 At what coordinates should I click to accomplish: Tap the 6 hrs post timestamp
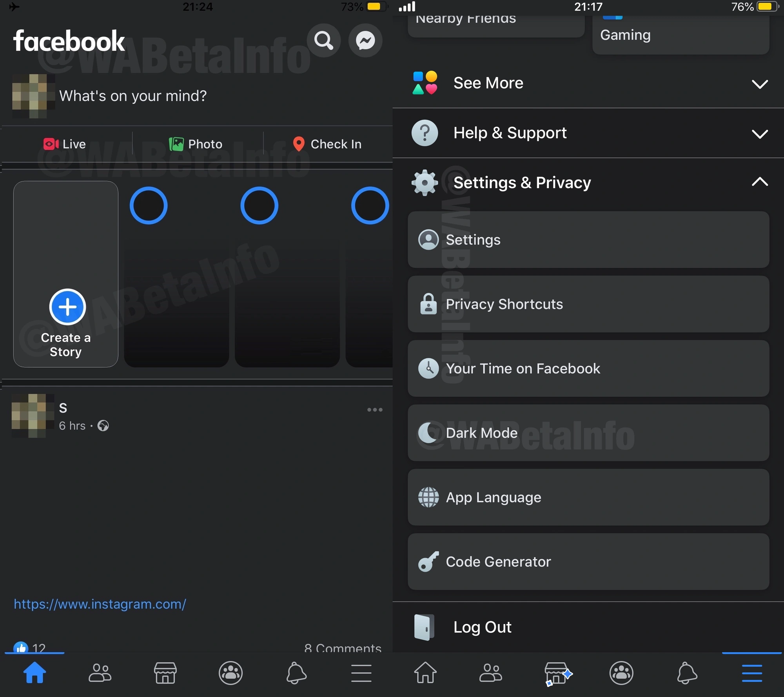(72, 426)
